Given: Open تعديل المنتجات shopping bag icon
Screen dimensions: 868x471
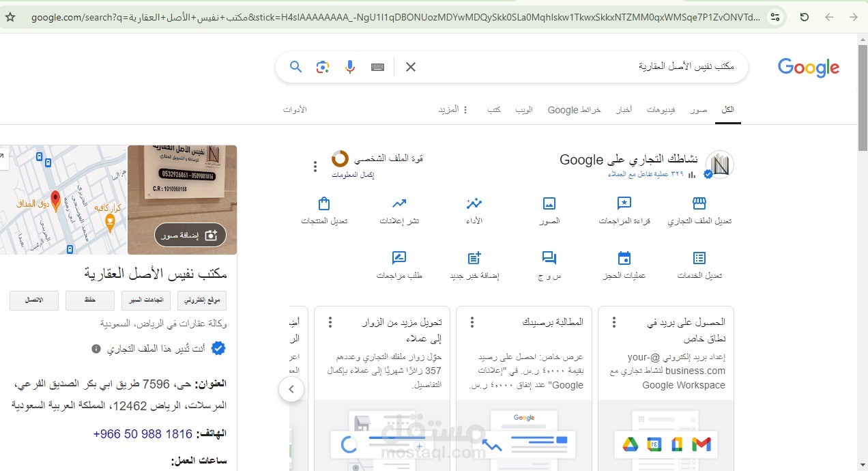Looking at the screenshot, I should [x=324, y=203].
